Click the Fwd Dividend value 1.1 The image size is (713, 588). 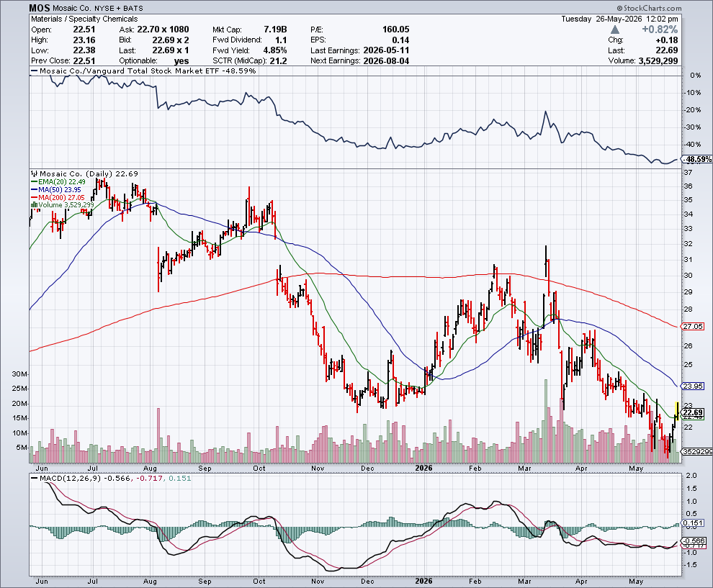[281, 40]
